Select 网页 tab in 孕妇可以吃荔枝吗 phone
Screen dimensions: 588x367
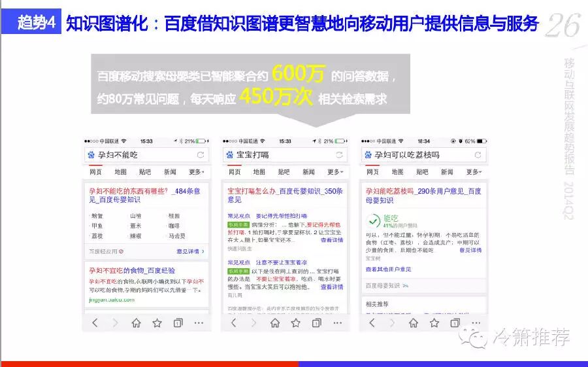click(x=373, y=172)
